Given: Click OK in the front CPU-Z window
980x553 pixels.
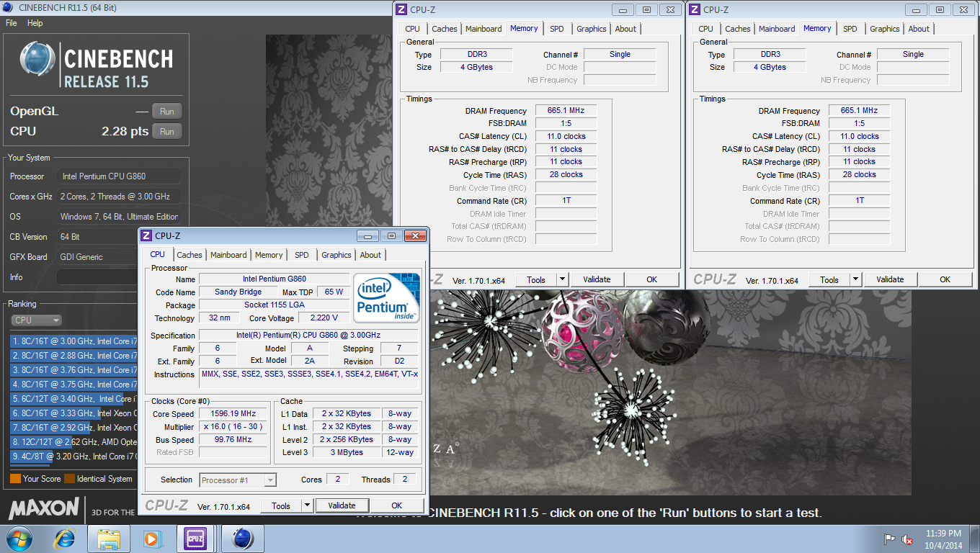Looking at the screenshot, I should [396, 505].
